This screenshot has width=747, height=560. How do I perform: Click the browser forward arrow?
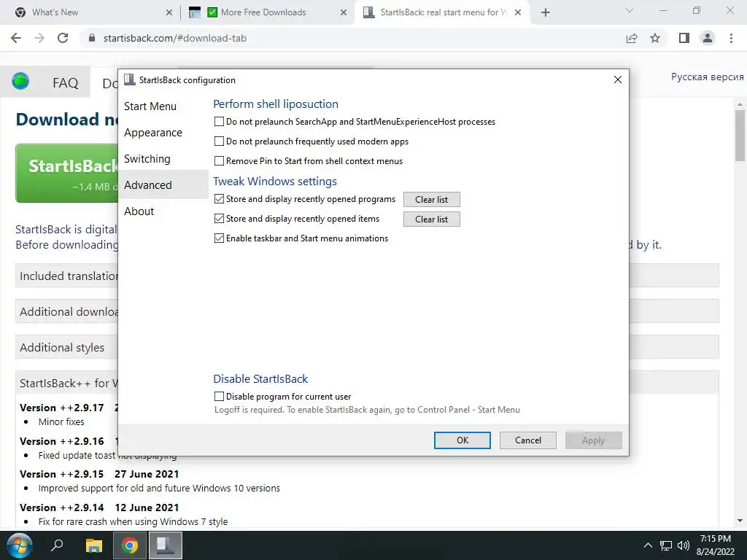coord(39,38)
